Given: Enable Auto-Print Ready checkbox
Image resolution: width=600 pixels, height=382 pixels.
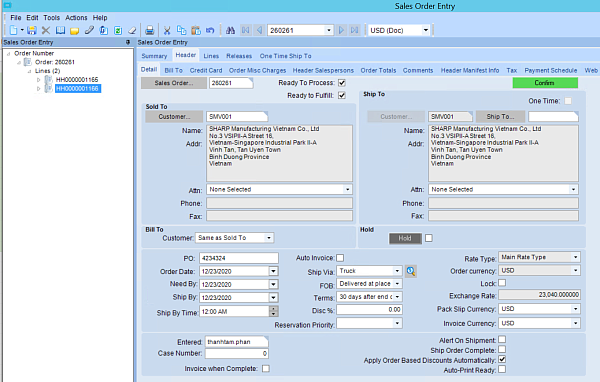Looking at the screenshot, I should coord(502,369).
